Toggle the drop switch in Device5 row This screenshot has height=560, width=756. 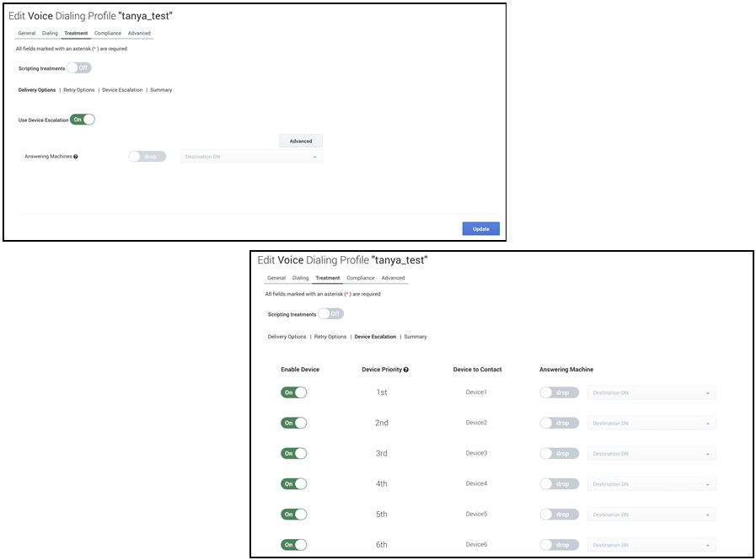[x=559, y=515]
